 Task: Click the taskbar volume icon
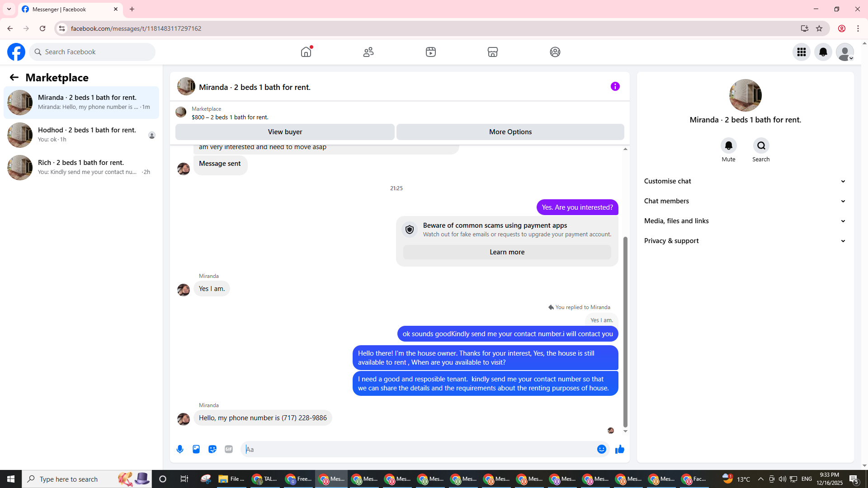point(782,479)
